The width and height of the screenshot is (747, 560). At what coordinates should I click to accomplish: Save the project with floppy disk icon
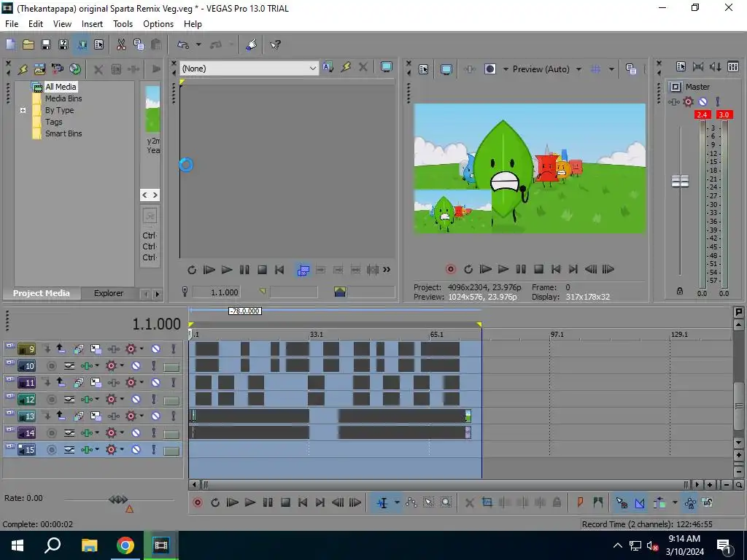point(46,44)
